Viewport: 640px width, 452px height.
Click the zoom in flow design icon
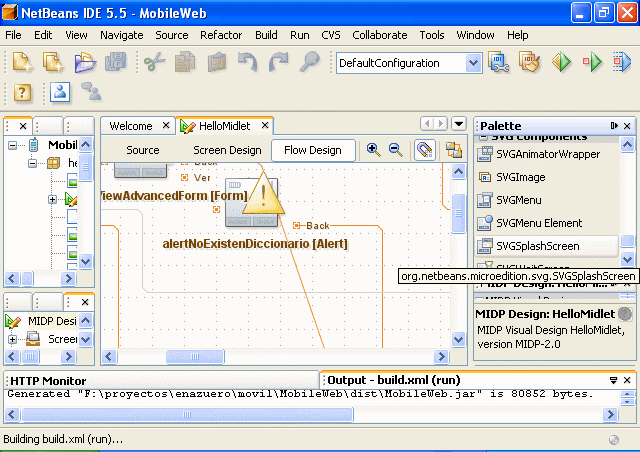click(373, 150)
